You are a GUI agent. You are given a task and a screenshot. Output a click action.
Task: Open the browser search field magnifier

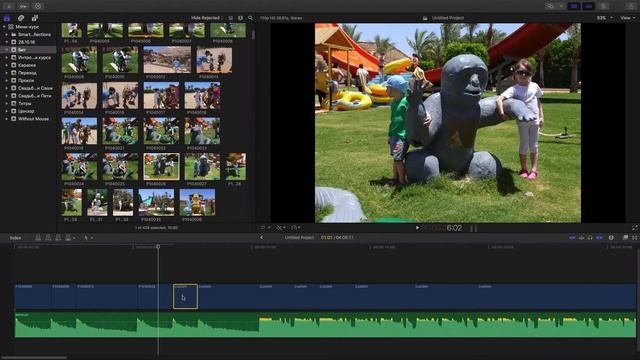[251, 18]
